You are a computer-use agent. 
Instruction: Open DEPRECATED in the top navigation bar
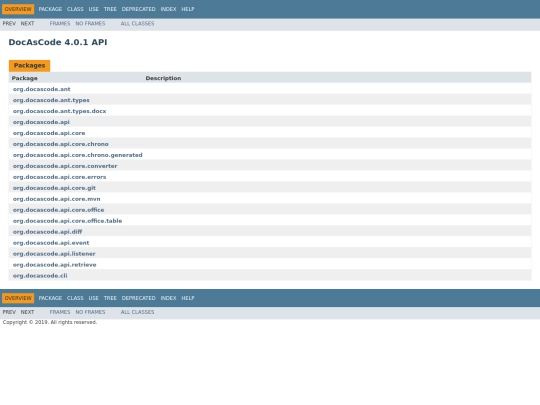[x=138, y=9]
